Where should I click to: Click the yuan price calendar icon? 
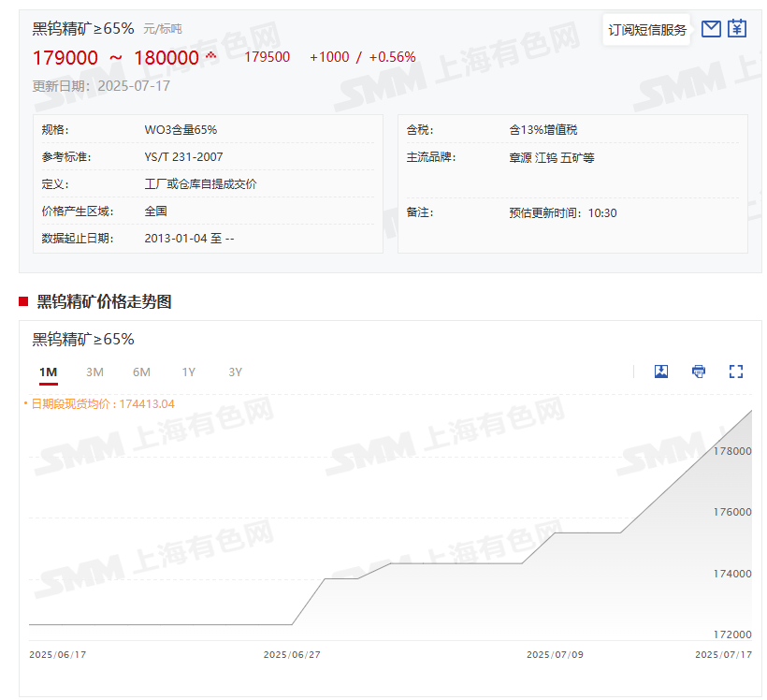coord(737,29)
